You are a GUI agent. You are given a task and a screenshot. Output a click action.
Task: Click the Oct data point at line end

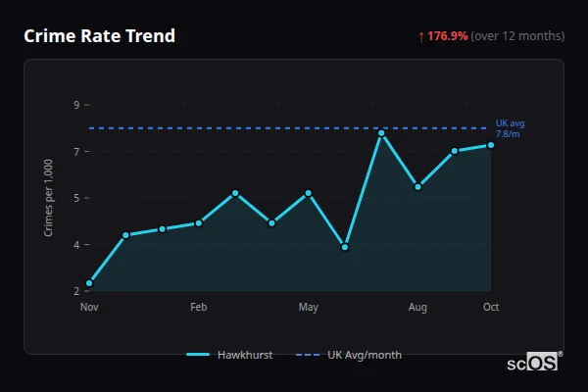point(491,145)
